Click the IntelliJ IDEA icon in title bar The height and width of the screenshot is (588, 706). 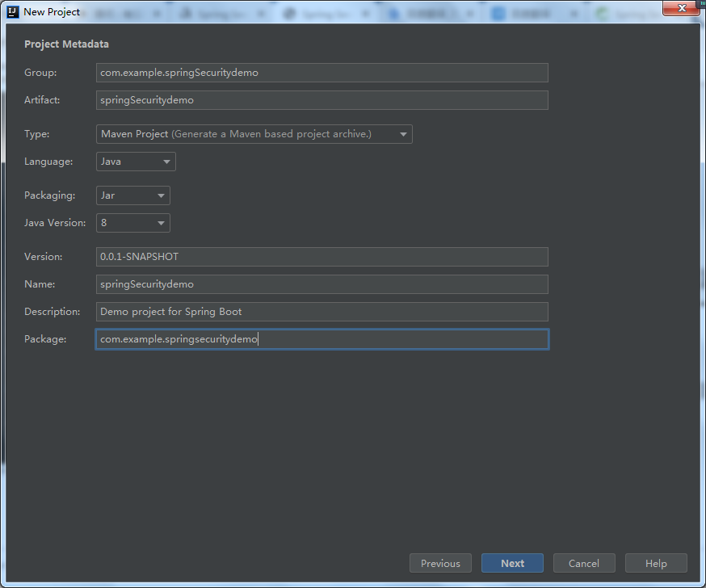coord(13,11)
